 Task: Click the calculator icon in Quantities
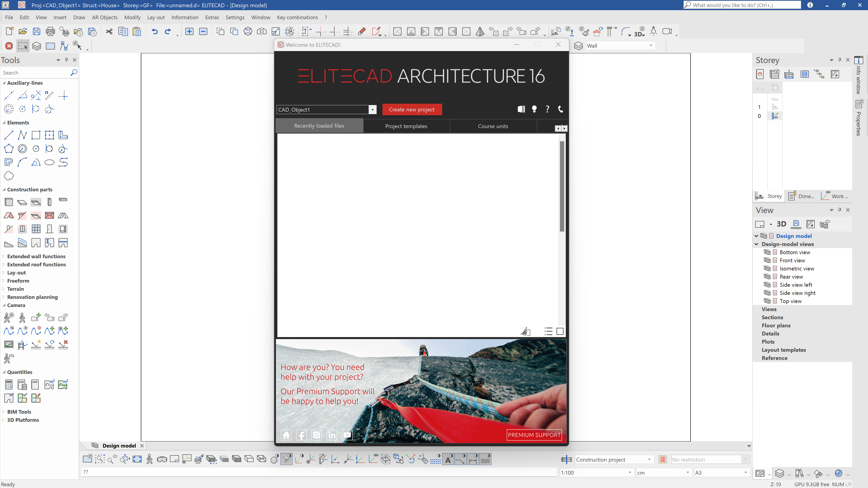tap(9, 385)
